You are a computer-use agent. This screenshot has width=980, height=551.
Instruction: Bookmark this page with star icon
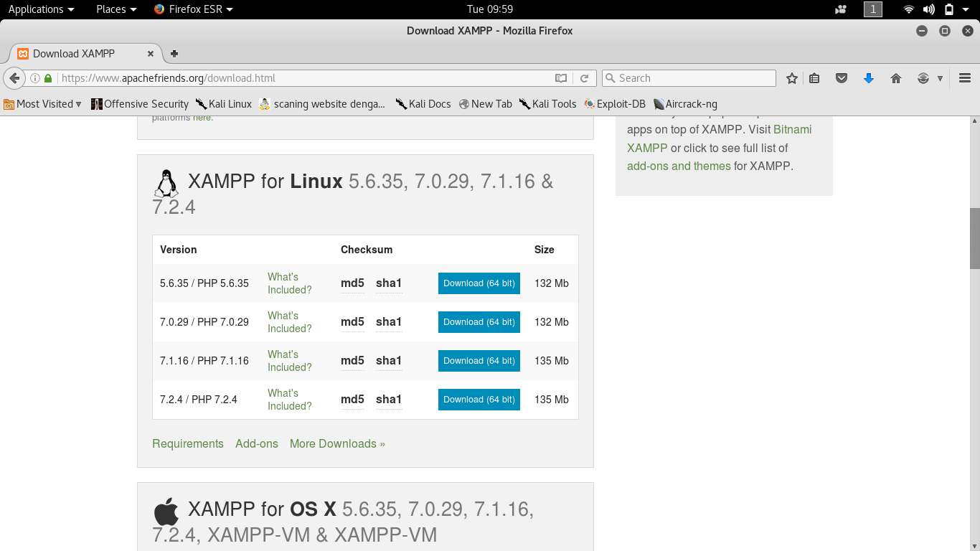pos(792,78)
